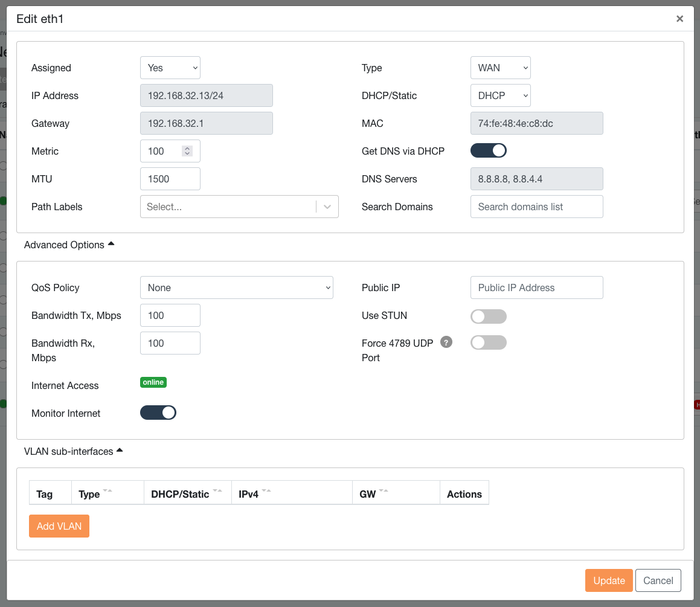Toggle Force 4789 UDP Port switch
This screenshot has height=607, width=700.
pos(488,343)
